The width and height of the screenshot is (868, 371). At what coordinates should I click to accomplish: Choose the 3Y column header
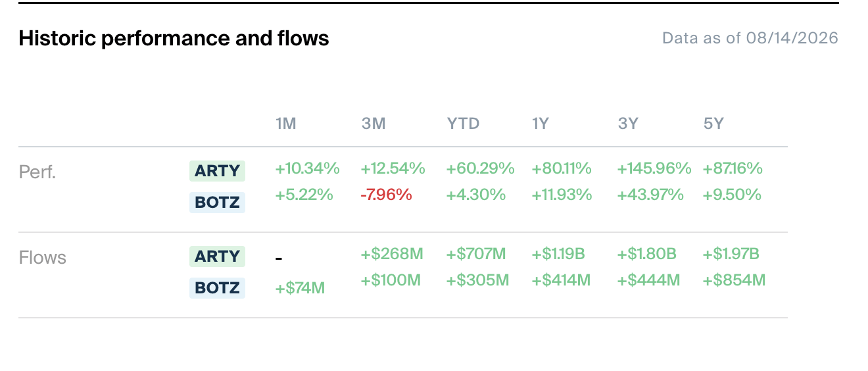click(x=628, y=124)
